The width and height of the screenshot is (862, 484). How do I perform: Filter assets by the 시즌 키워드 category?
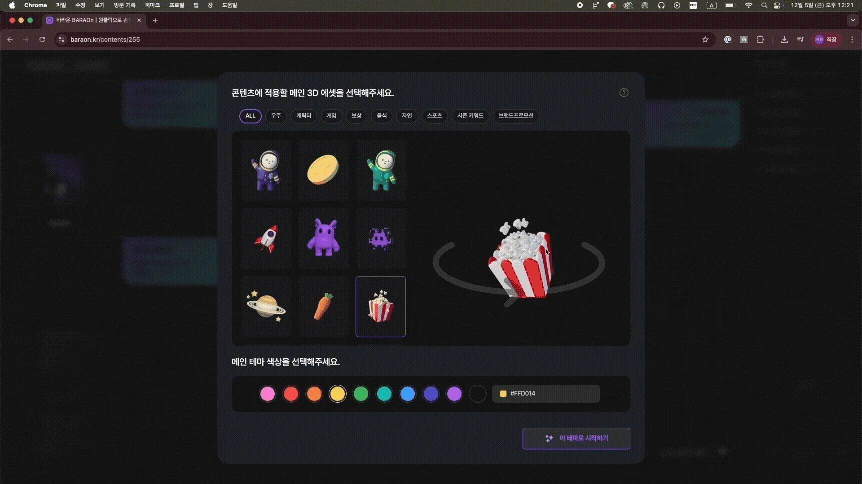pyautogui.click(x=470, y=116)
